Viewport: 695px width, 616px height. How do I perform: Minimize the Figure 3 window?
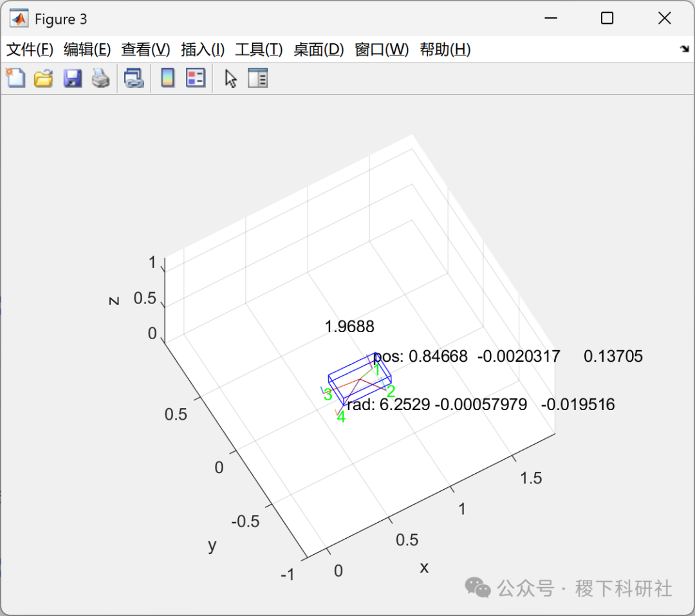550,18
